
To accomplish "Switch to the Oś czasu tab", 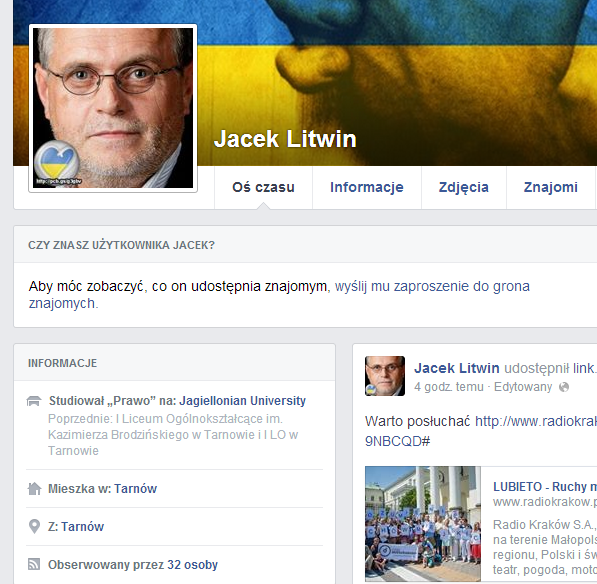I will (263, 187).
